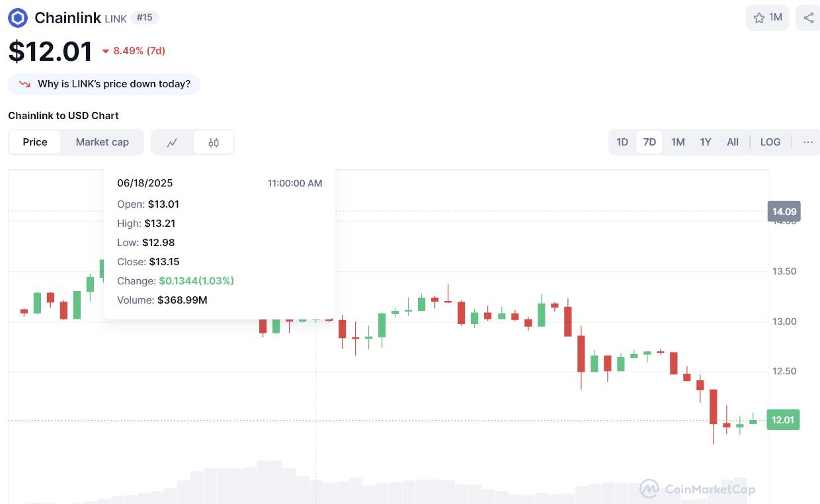
Task: Open 'Why is LINK's price down today?'
Action: 114,84
